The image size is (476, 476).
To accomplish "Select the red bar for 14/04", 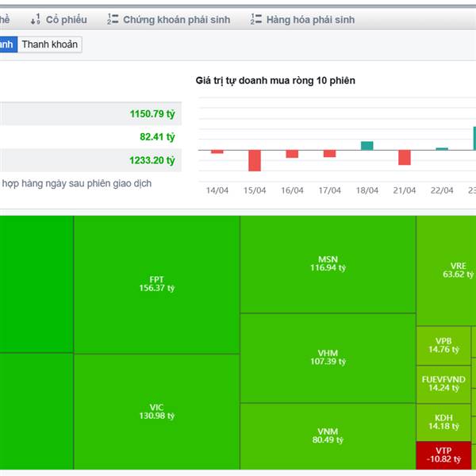I will point(217,152).
